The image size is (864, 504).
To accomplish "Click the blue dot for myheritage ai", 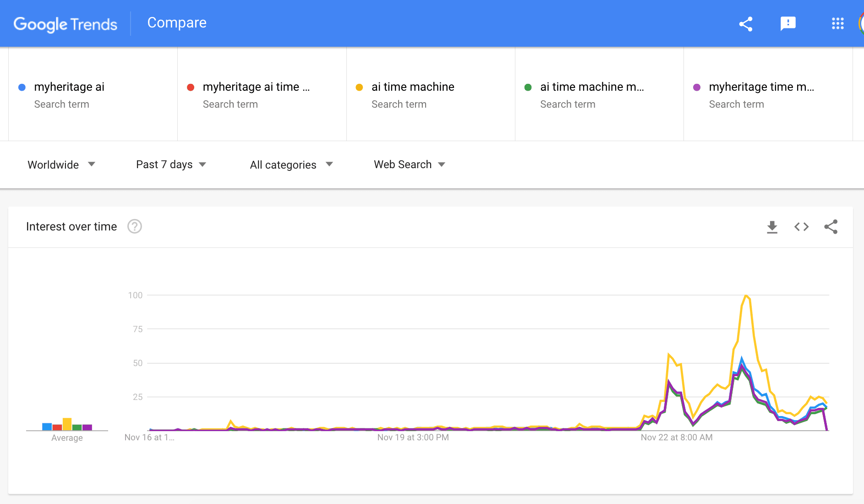I will pos(22,87).
